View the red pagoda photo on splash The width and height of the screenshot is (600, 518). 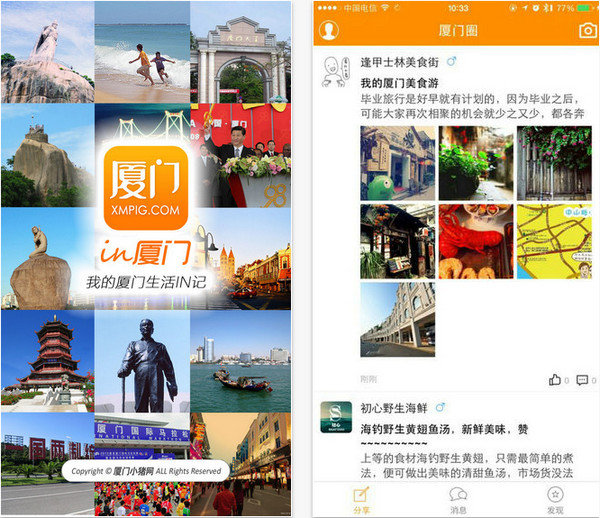tap(47, 361)
